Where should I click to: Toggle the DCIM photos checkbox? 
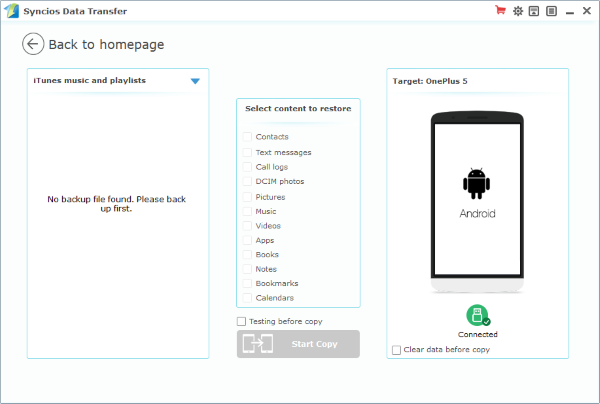click(247, 181)
